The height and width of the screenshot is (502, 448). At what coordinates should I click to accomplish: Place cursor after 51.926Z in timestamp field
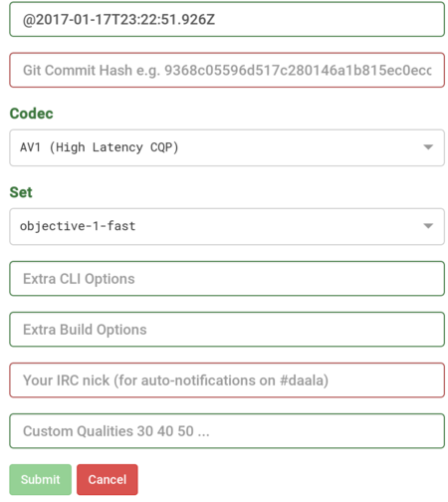pyautogui.click(x=216, y=20)
